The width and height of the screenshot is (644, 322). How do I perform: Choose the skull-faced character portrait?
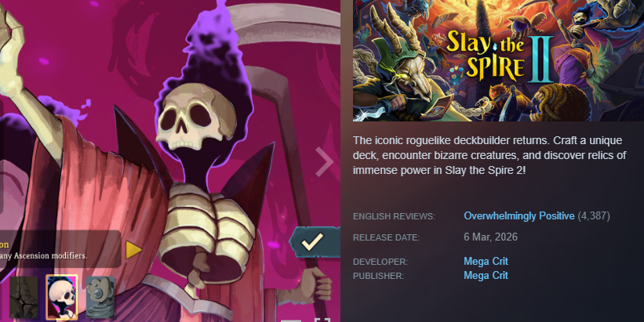click(62, 297)
